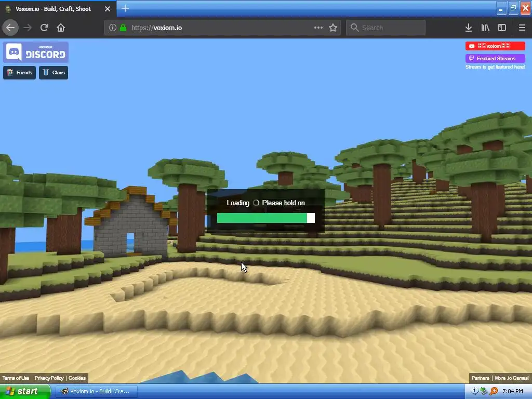
Task: Close the Voxiom.io tab
Action: point(108,9)
